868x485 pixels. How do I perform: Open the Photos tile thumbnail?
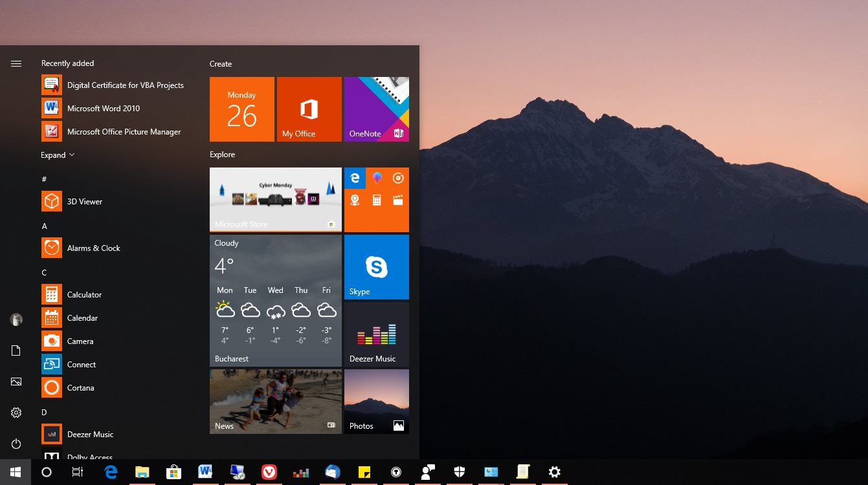pyautogui.click(x=376, y=401)
